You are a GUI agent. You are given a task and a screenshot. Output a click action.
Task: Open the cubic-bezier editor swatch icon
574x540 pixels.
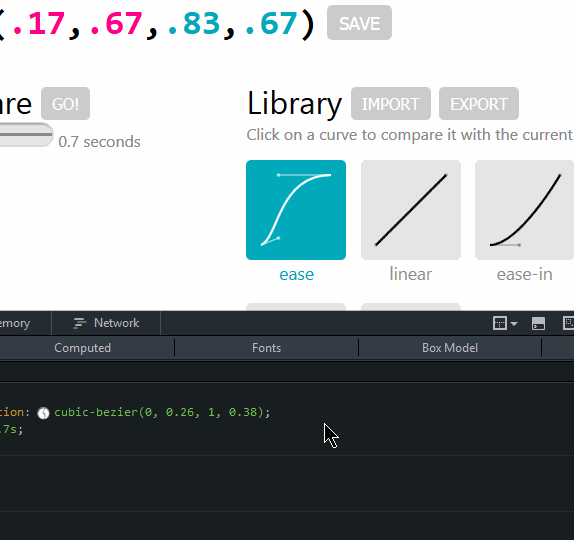[x=43, y=413]
